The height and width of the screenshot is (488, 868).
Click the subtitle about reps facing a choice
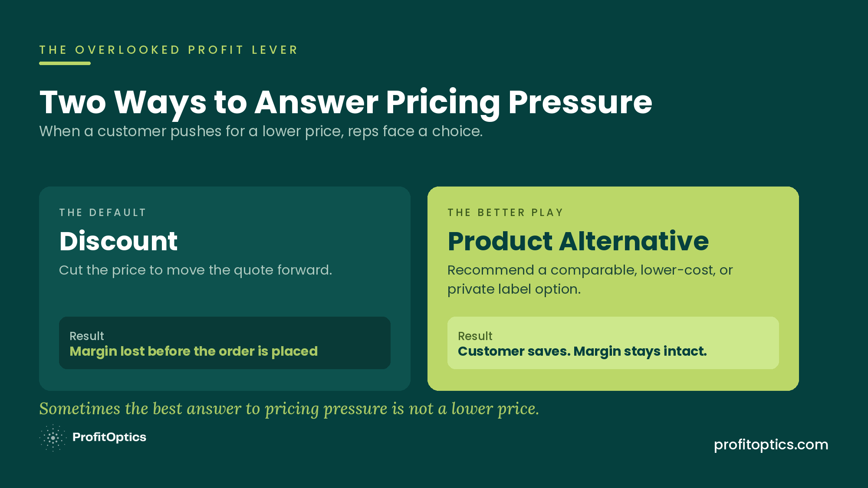tap(261, 131)
